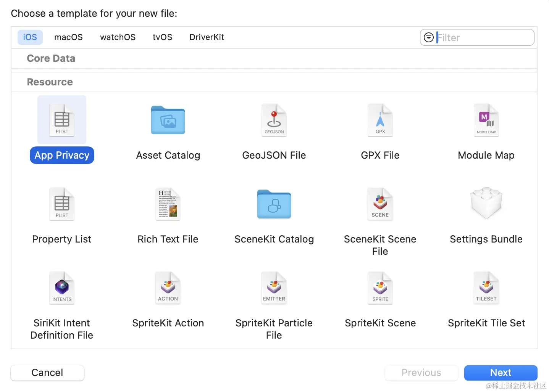Choose the SpriteKit Scene sprite icon
The width and height of the screenshot is (549, 392).
pos(380,288)
